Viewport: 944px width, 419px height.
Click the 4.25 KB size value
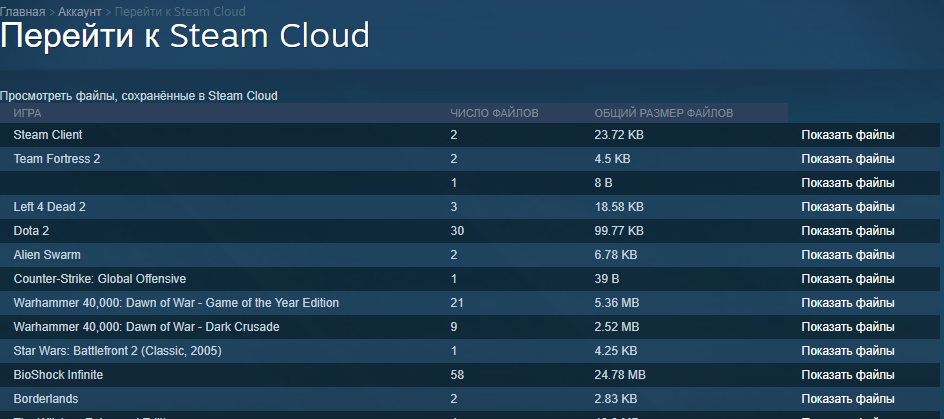point(616,351)
